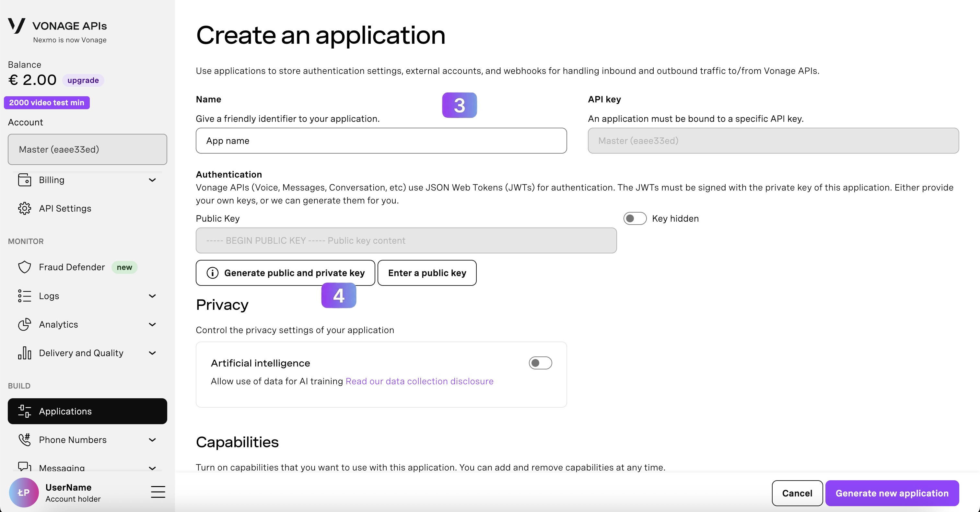Click Generate new application button

[892, 493]
